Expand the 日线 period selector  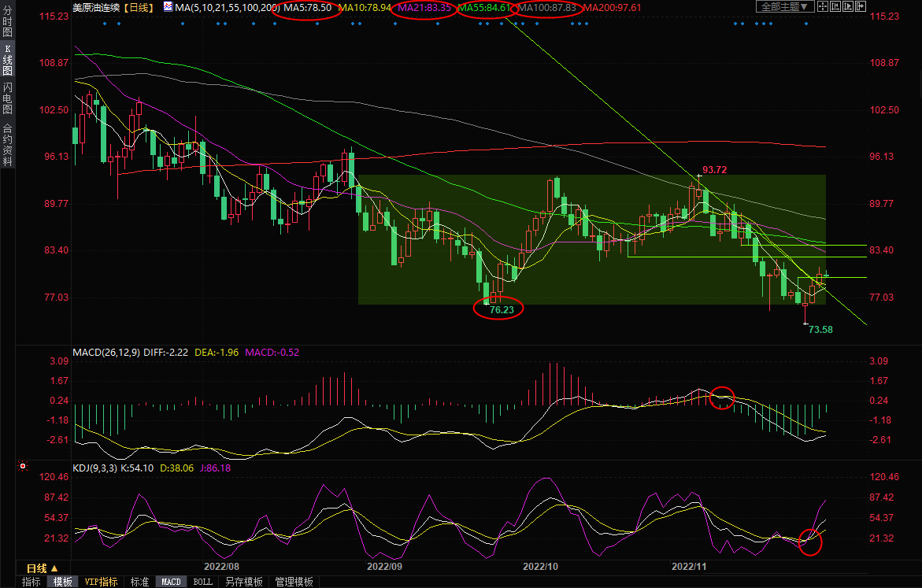43,568
